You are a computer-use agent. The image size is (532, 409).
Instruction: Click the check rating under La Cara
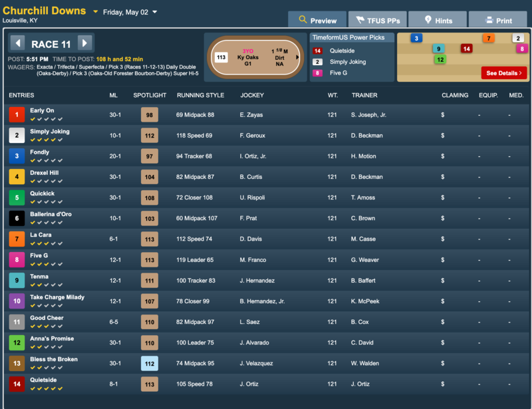tap(47, 243)
